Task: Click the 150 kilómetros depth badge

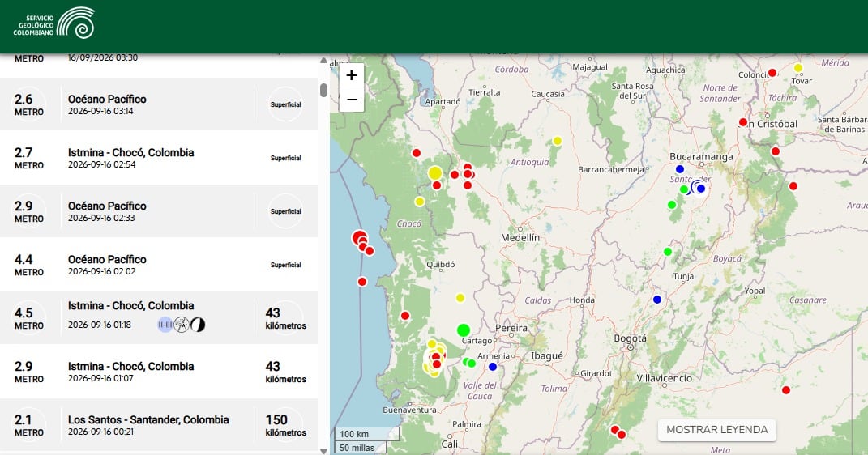Action: pyautogui.click(x=285, y=424)
